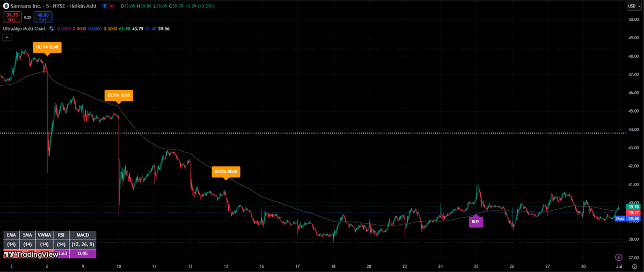Click date 13 on the time axis
Image resolution: width=644 pixels, height=272 pixels.
[x=226, y=266]
